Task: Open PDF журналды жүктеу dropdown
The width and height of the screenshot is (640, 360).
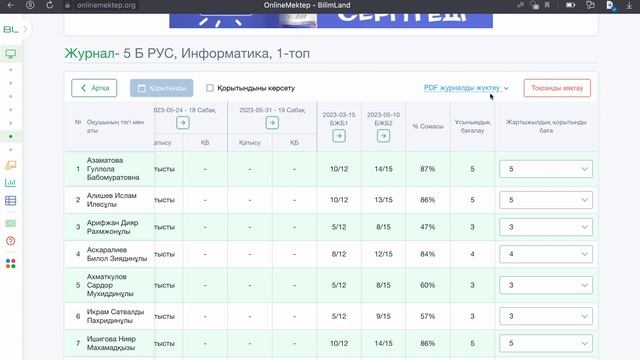Action: pos(466,88)
